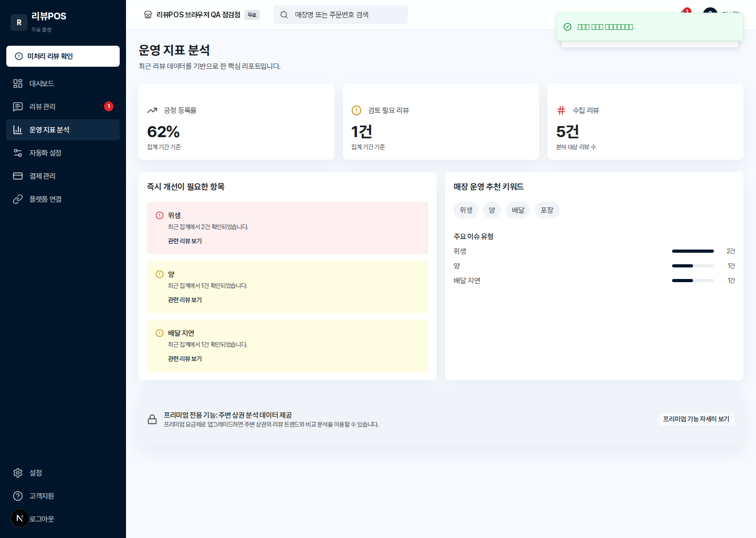Click the 플랫폼 연결 chain link icon
Image resolution: width=756 pixels, height=538 pixels.
pyautogui.click(x=17, y=199)
